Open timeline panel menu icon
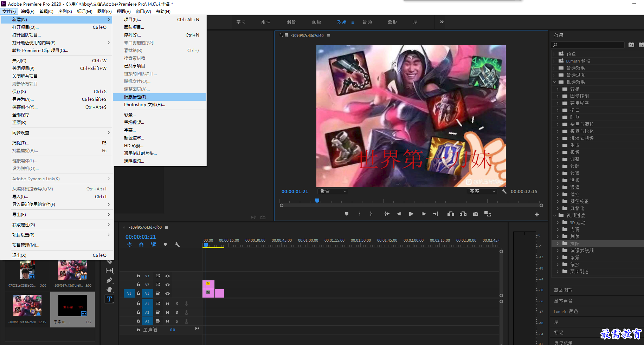The width and height of the screenshot is (644, 345). pos(167,227)
